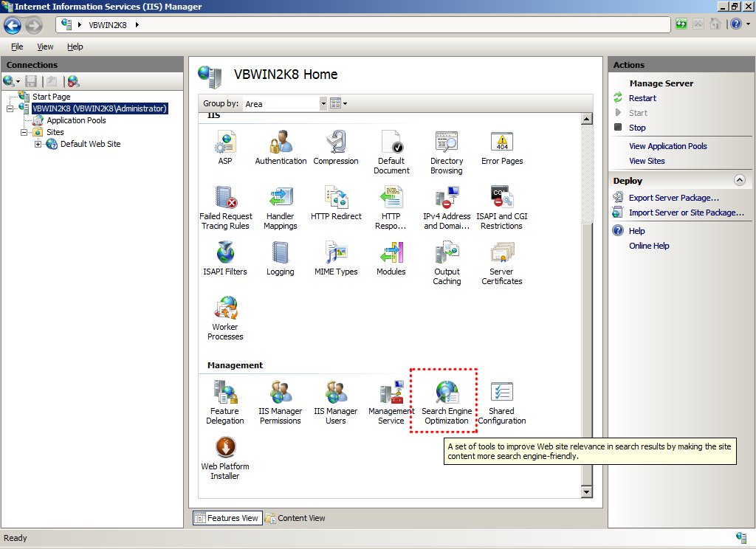Open Handler Mappings feature

click(x=281, y=207)
